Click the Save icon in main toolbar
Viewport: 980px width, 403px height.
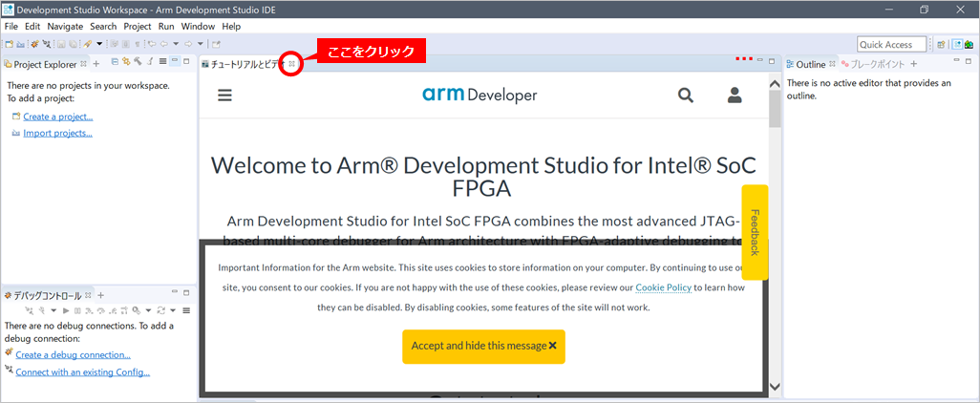[x=61, y=44]
